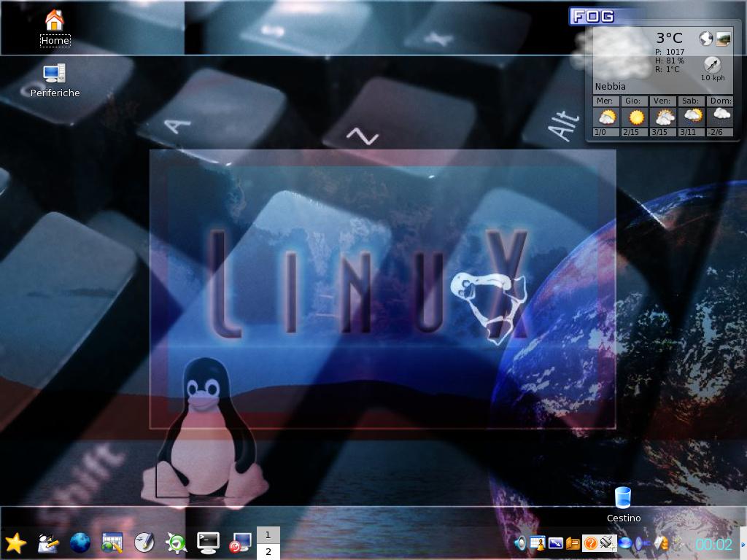This screenshot has width=747, height=560.
Task: Open the terminal console launcher
Action: point(208,542)
